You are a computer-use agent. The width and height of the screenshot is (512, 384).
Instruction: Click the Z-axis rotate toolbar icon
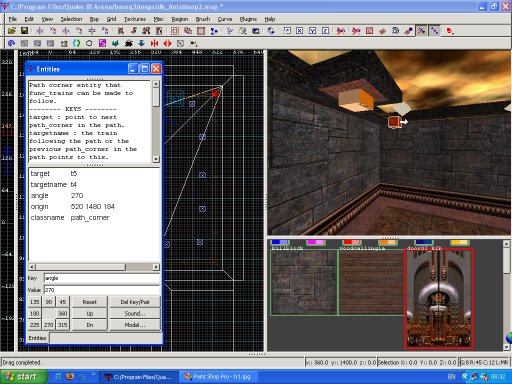coord(105,31)
